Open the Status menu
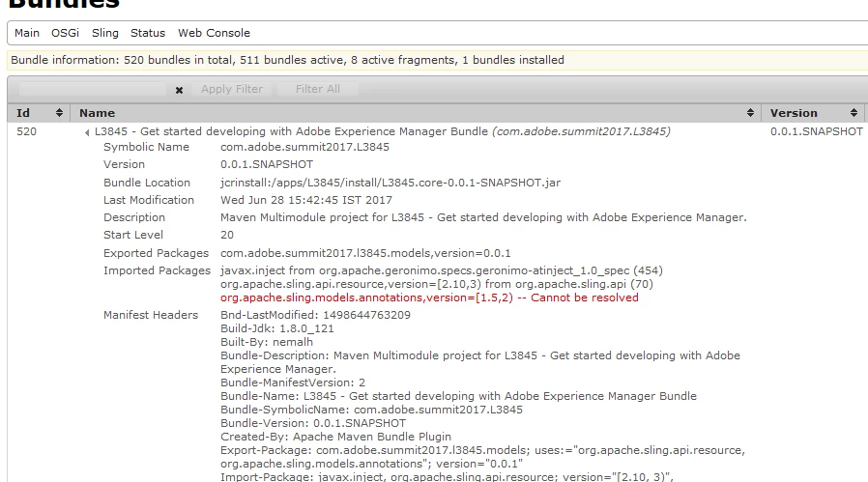Viewport: 868px width, 482px height. [x=148, y=33]
